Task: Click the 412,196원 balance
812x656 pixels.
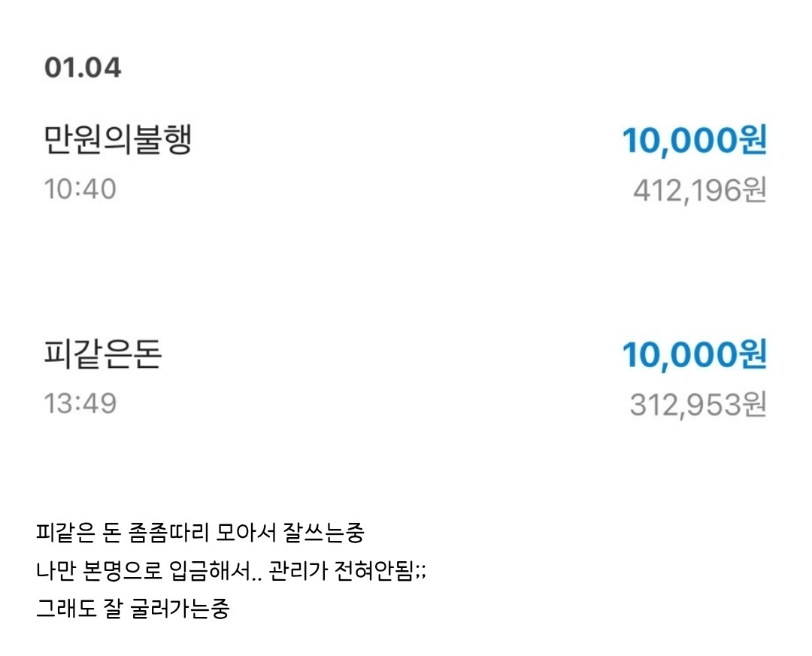Action: 699,190
